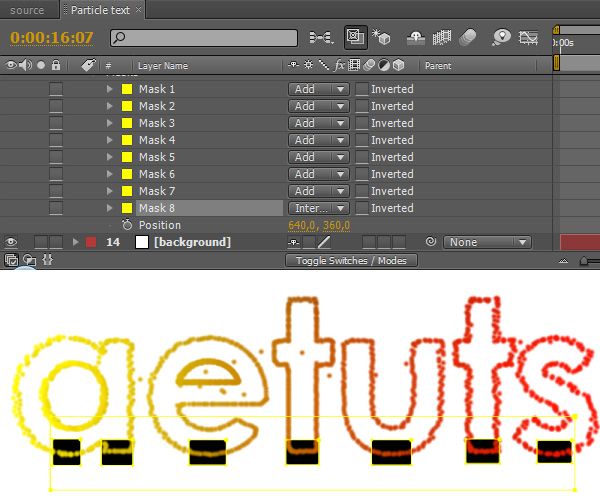Image resolution: width=600 pixels, height=500 pixels.
Task: Open the Graph Editor
Action: tap(528, 37)
